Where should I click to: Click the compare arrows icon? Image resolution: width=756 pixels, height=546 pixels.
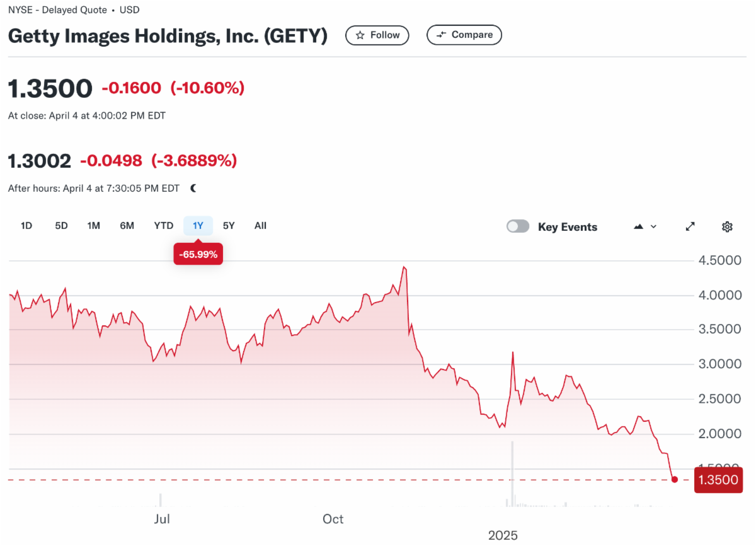pyautogui.click(x=441, y=35)
